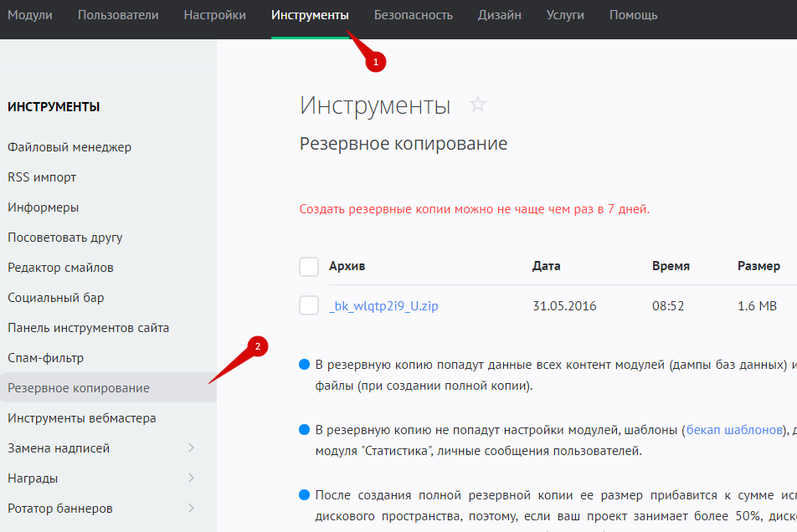797x532 pixels.
Task: Expand the Ротатор баннеров chevron
Action: (x=191, y=509)
